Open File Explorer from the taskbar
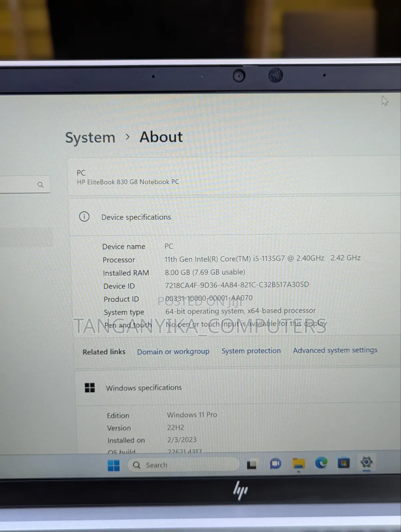401x532 pixels. pos(298,463)
